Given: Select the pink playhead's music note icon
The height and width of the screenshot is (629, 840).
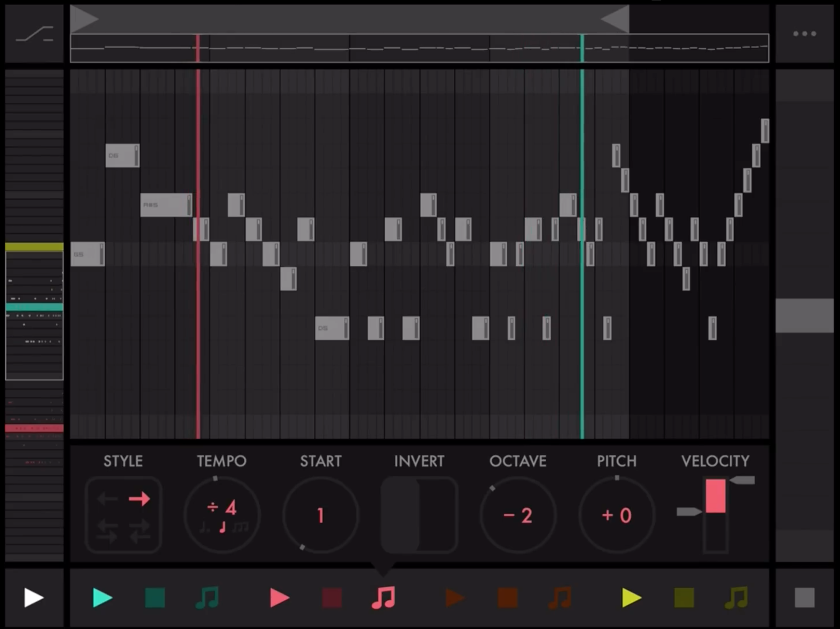Looking at the screenshot, I should point(383,598).
